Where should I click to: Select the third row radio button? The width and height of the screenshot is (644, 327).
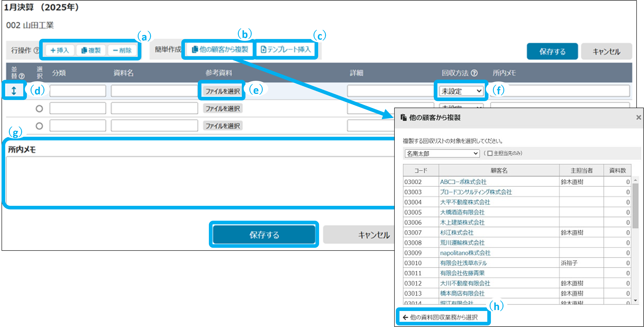pyautogui.click(x=39, y=126)
